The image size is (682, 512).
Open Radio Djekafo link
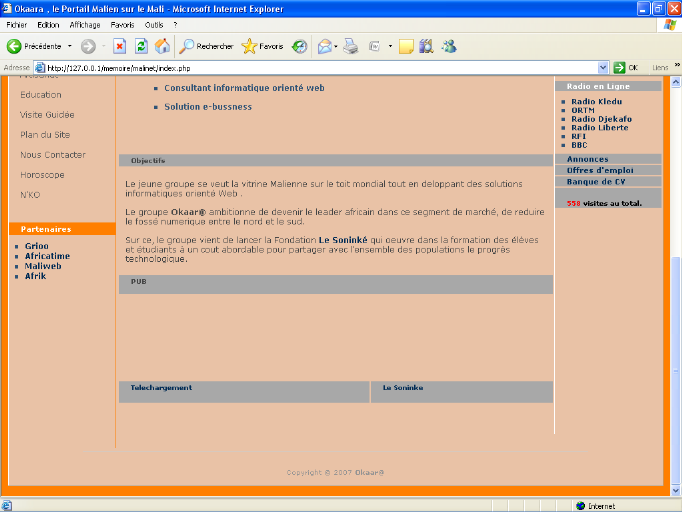602,119
